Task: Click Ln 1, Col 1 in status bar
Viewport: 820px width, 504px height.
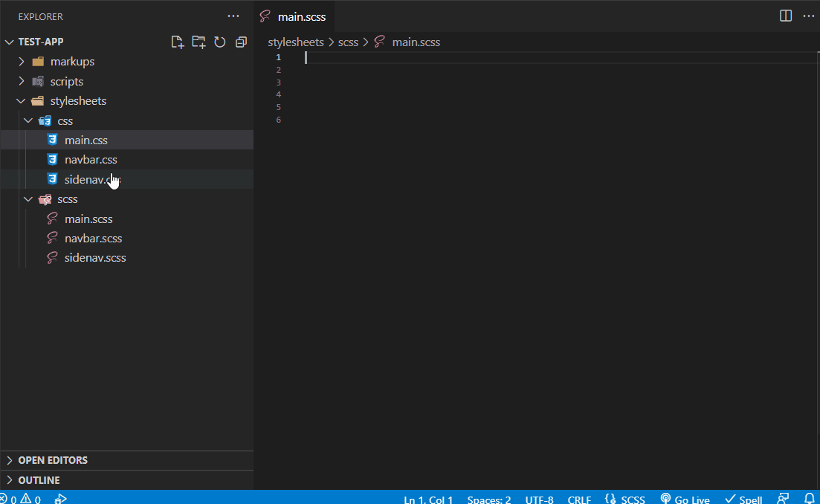Action: (x=427, y=500)
